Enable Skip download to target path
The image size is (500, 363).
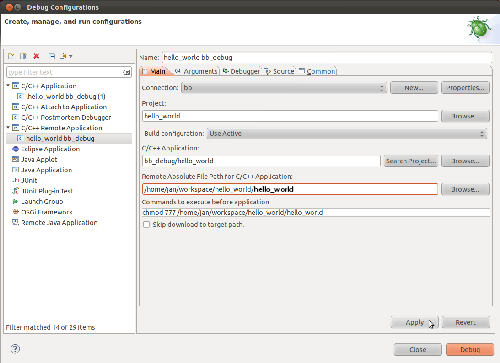point(146,225)
